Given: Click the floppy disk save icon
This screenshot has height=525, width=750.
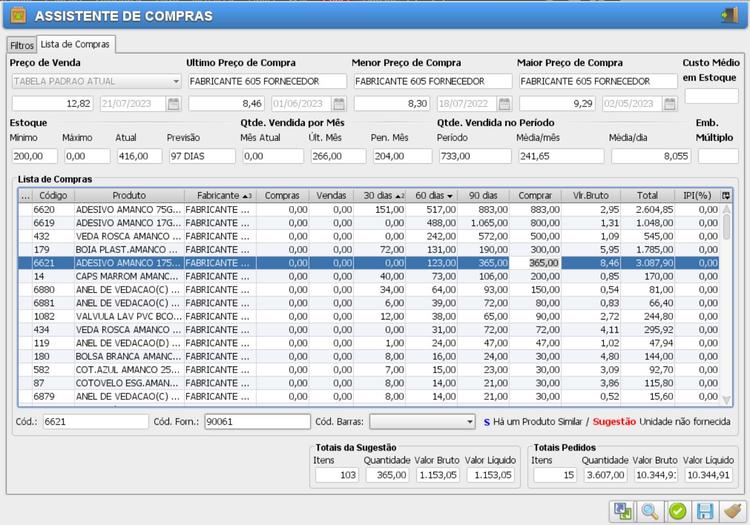Looking at the screenshot, I should [x=705, y=511].
